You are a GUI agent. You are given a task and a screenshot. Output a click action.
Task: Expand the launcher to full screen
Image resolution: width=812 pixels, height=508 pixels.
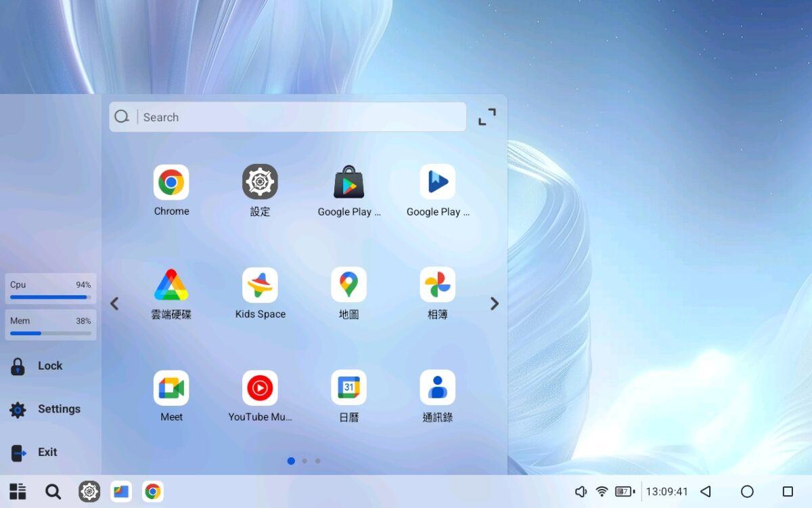487,117
